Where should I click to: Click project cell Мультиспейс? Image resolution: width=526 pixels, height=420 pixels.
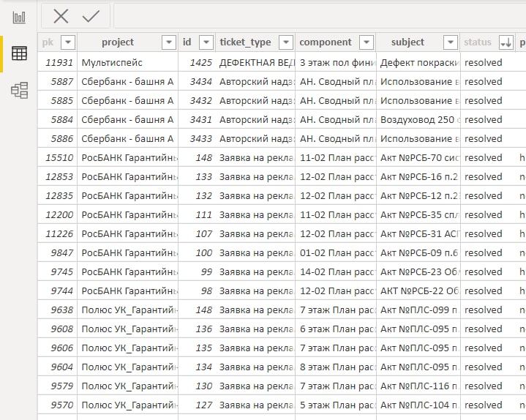tap(128, 62)
